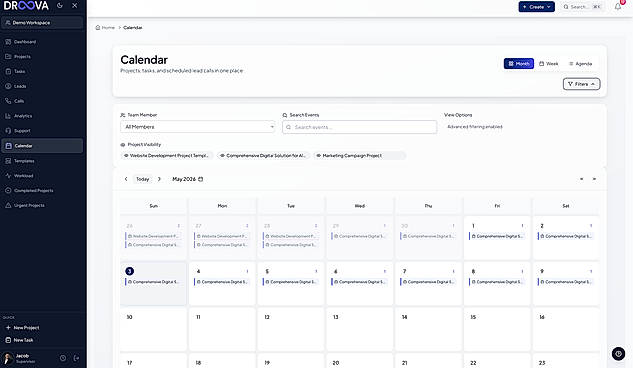Viewport: 633px width, 368px height.
Task: Toggle visibility of Marketing Campaign Project chip
Action: [x=360, y=156]
